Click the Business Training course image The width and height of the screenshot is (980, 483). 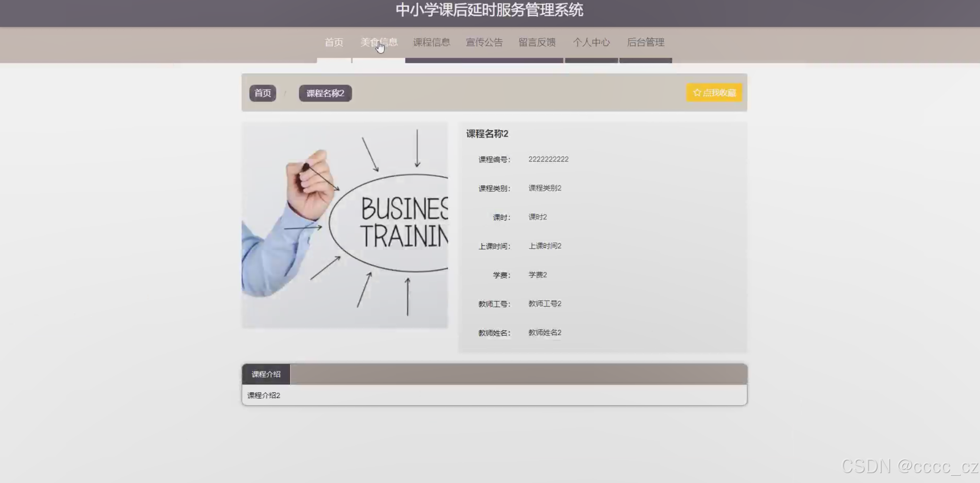[x=345, y=225]
